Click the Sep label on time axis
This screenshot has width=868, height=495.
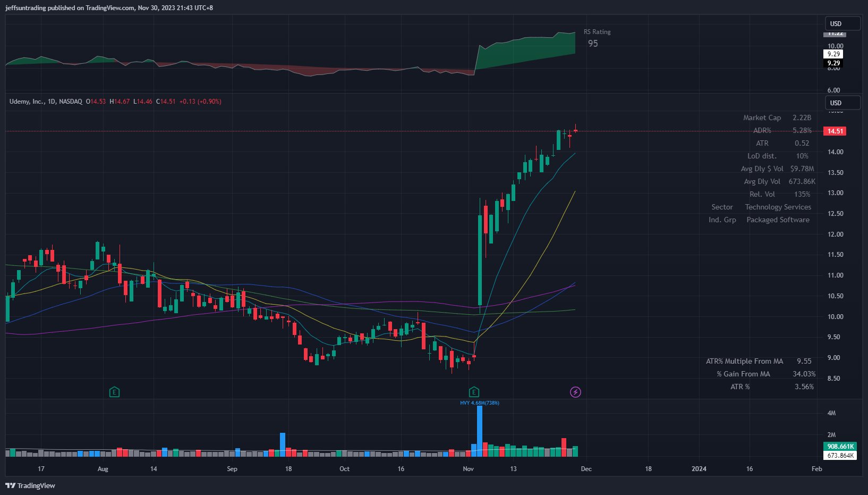232,469
